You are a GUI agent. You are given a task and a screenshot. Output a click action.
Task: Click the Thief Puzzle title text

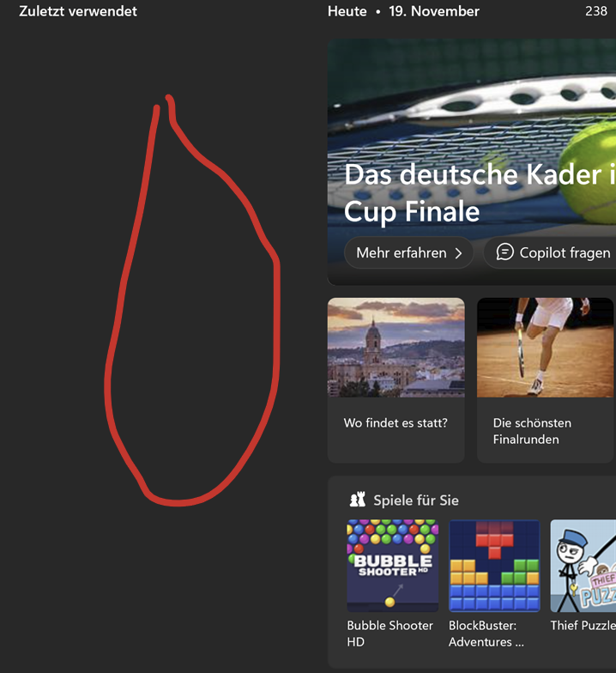[x=583, y=625]
